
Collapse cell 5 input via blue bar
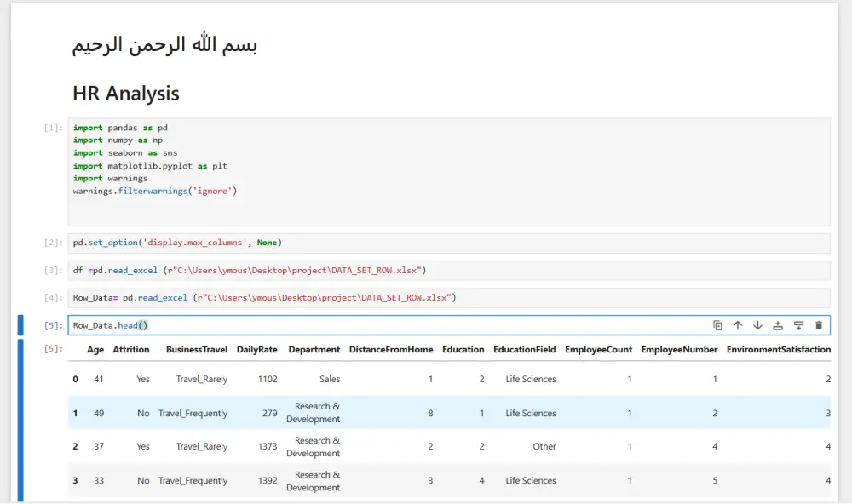click(x=20, y=324)
